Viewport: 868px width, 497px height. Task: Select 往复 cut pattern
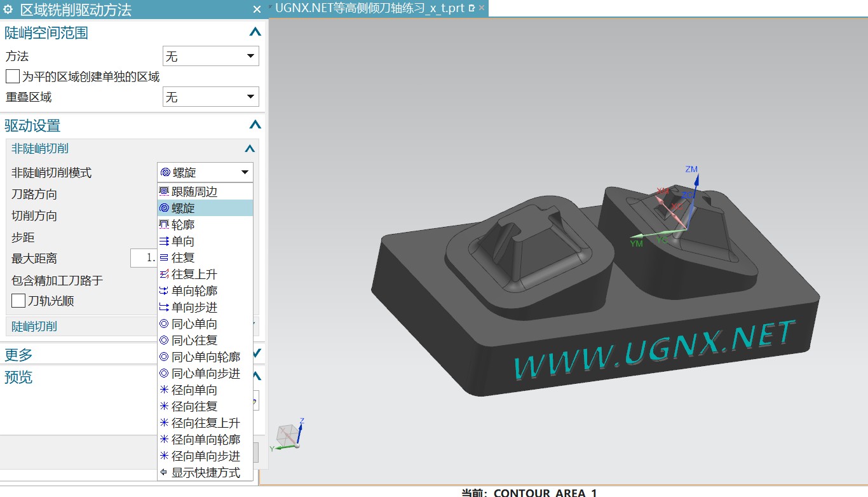tap(205, 257)
